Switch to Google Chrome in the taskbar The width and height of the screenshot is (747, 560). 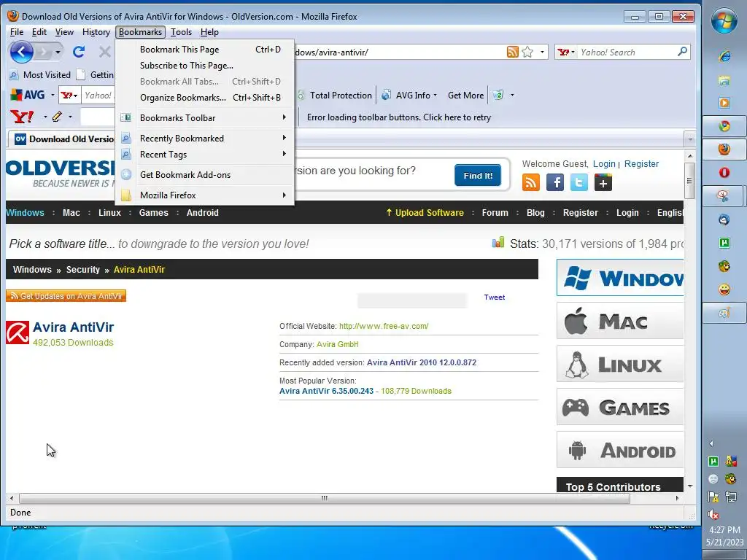click(x=724, y=126)
